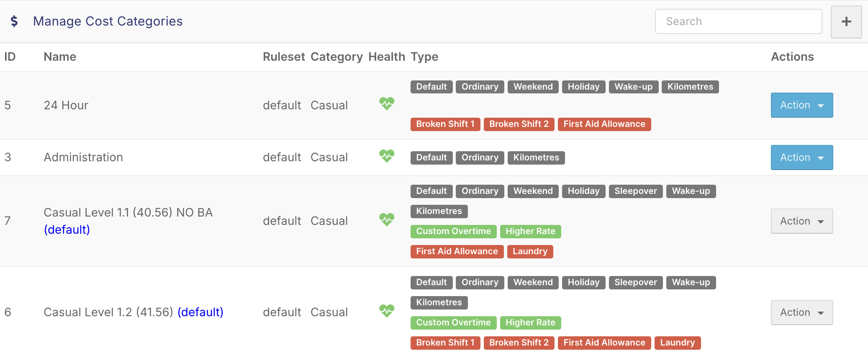Viewport: 868px width, 356px height.
Task: Click Ordinary tag in Administration row
Action: coord(480,157)
